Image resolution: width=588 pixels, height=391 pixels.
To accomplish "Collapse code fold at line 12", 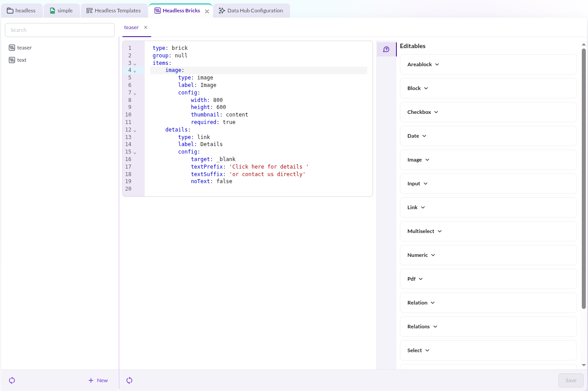I will [135, 130].
